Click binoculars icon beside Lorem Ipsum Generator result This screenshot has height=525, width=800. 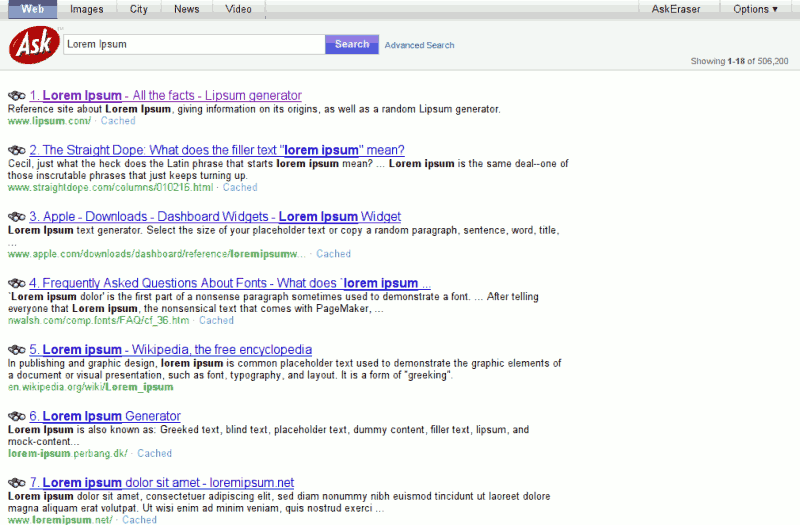(x=17, y=416)
